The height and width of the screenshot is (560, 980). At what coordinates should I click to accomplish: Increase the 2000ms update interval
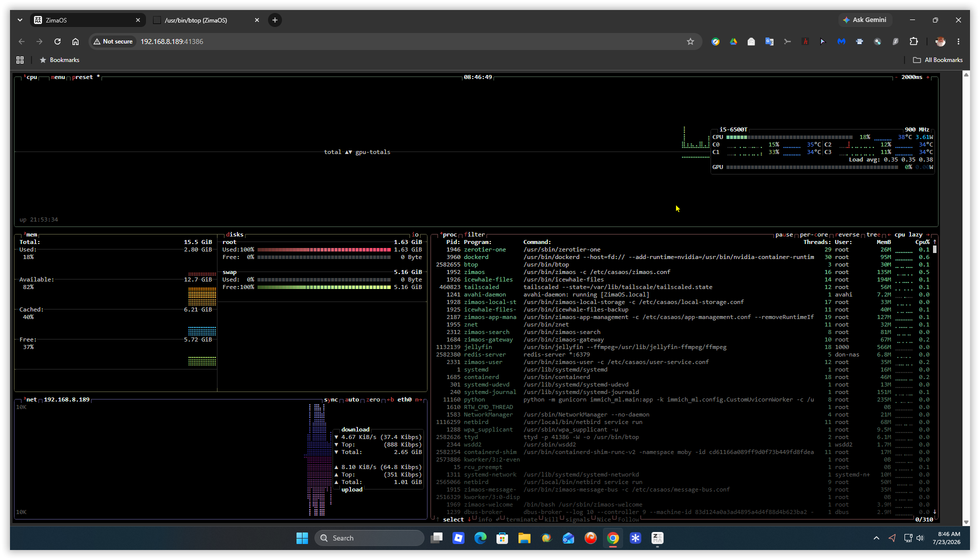tap(928, 77)
